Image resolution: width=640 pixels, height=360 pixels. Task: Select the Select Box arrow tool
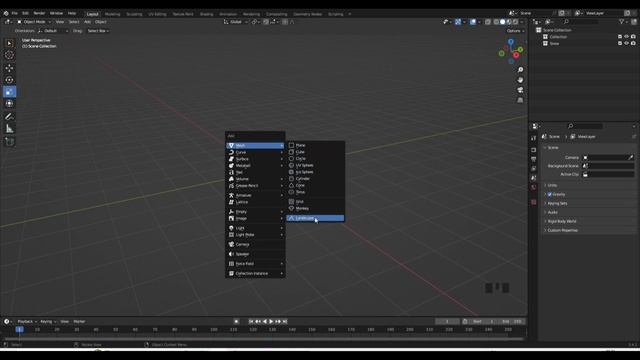9,43
